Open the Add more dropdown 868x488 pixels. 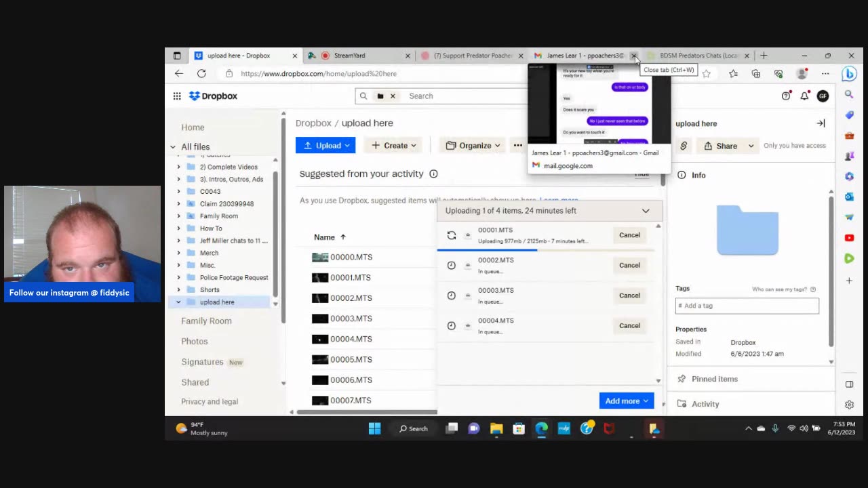point(627,401)
